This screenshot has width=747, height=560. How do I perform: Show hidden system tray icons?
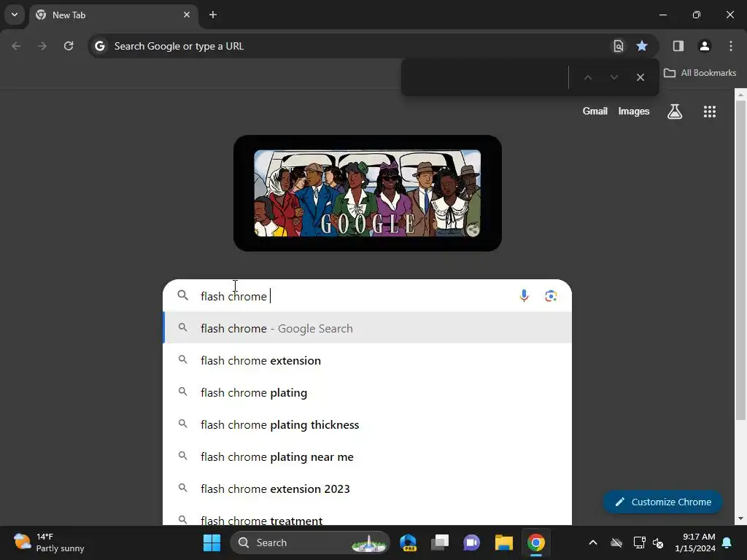(592, 542)
